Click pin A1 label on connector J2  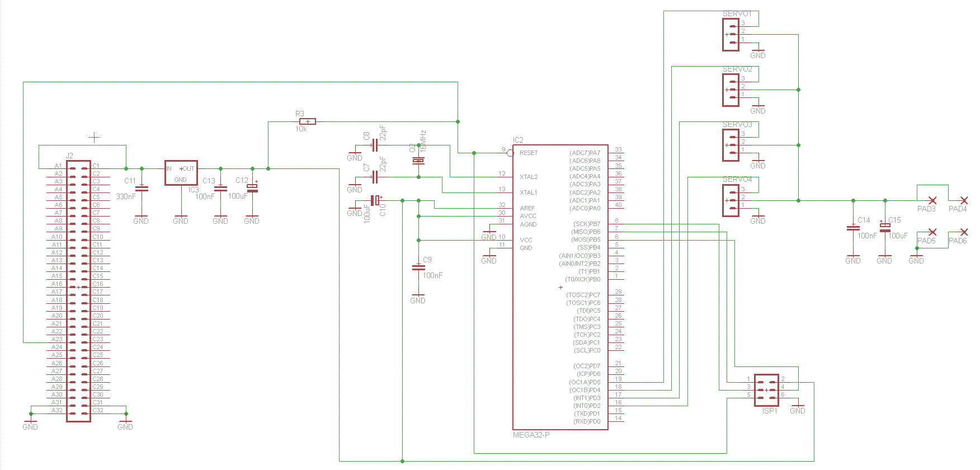pyautogui.click(x=59, y=166)
